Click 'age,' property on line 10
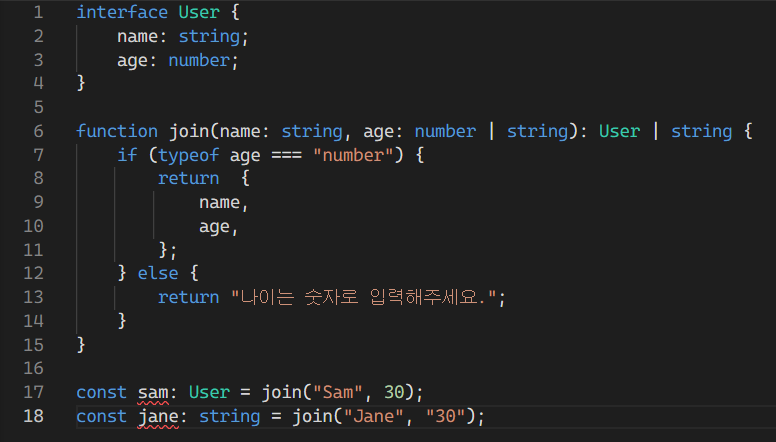776x442 pixels. 218,227
